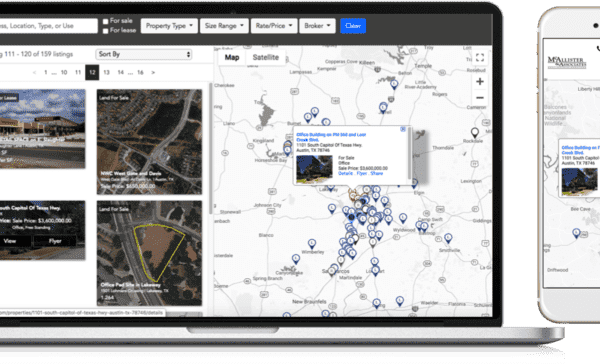Click the blue Clear button

[x=353, y=26]
